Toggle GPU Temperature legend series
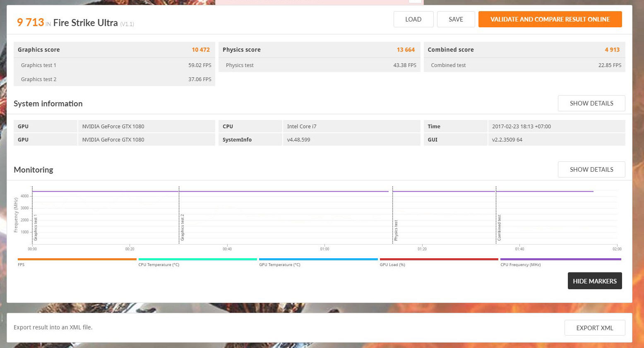644x348 pixels. click(x=318, y=262)
